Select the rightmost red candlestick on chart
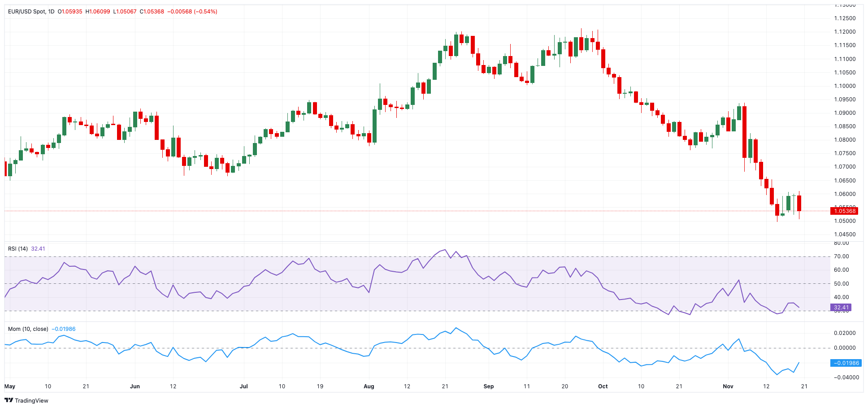Image resolution: width=868 pixels, height=408 pixels. pyautogui.click(x=799, y=203)
